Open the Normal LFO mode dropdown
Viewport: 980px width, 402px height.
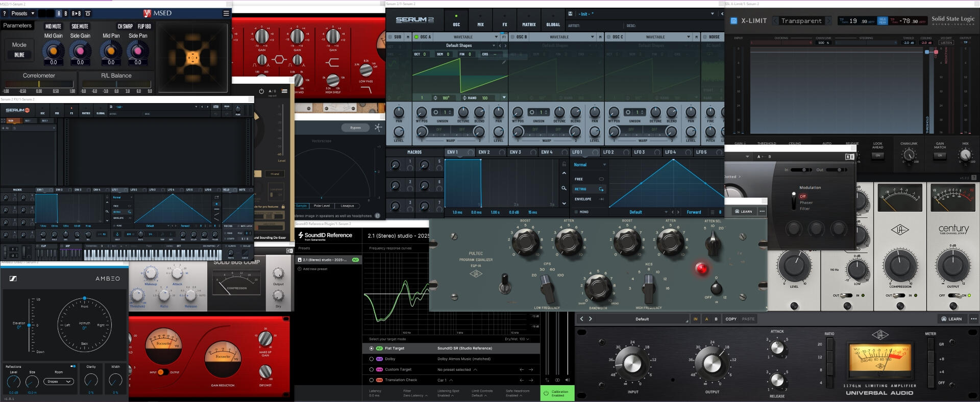[x=590, y=165]
